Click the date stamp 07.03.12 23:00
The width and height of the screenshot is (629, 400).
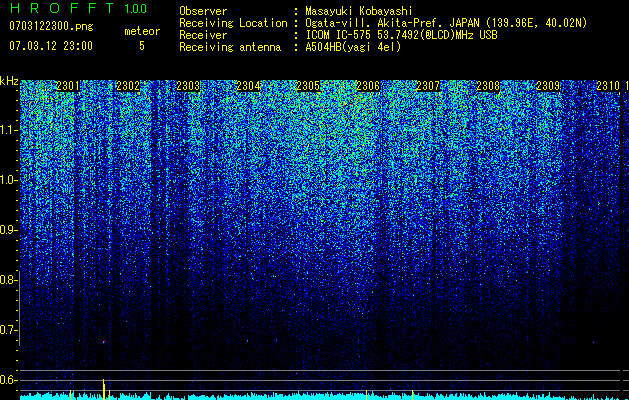point(51,46)
